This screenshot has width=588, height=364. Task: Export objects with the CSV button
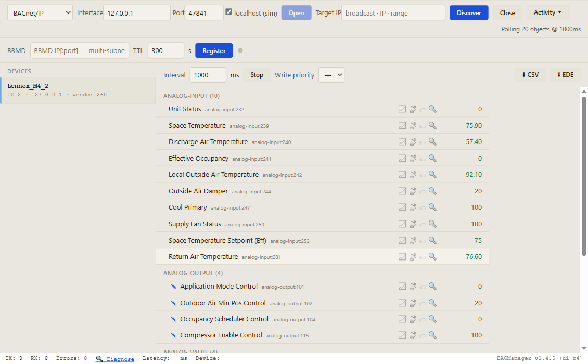[530, 75]
